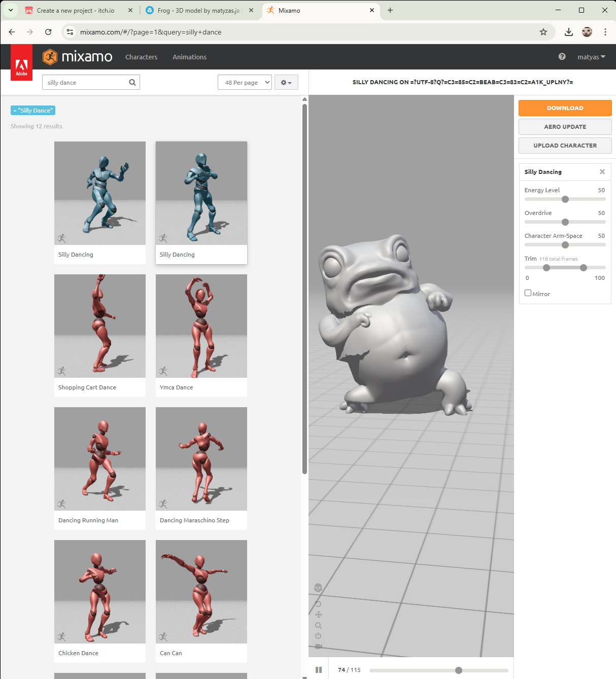The width and height of the screenshot is (616, 679).
Task: Click the timeline scrubber handle
Action: [459, 670]
